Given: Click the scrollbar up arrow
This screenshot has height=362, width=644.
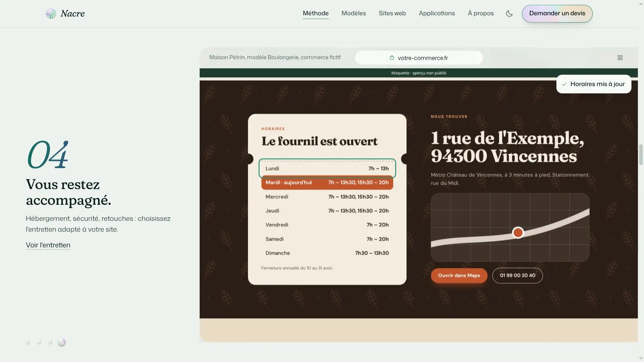Looking at the screenshot, I should point(641,3).
